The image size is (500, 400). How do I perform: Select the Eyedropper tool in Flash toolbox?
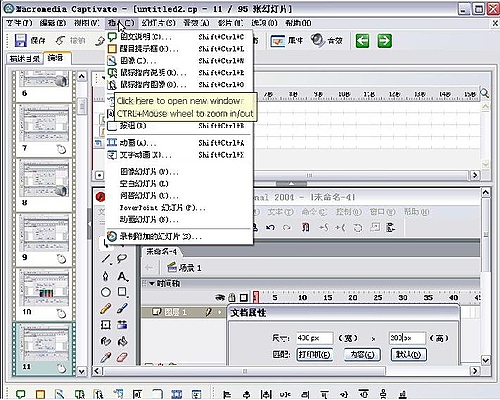pyautogui.click(x=106, y=358)
